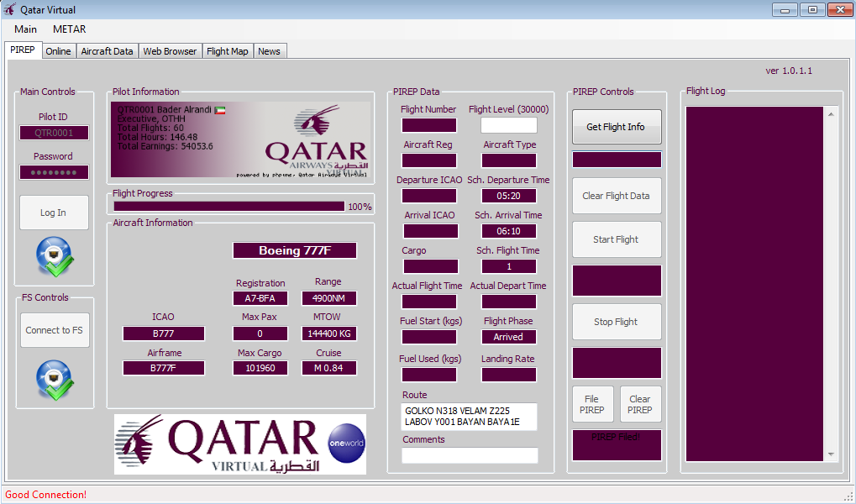Click the Cruise field M 0.84
The height and width of the screenshot is (504, 856).
[329, 368]
